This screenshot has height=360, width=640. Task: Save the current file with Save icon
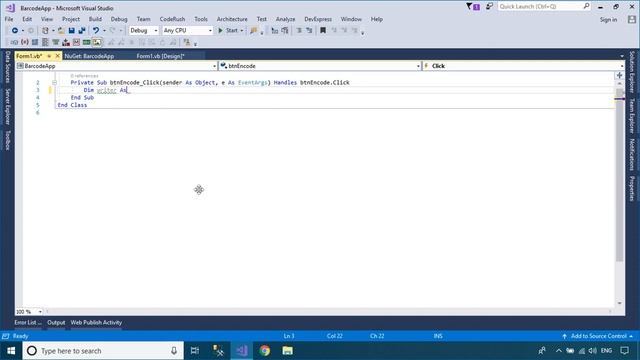pyautogui.click(x=71, y=31)
